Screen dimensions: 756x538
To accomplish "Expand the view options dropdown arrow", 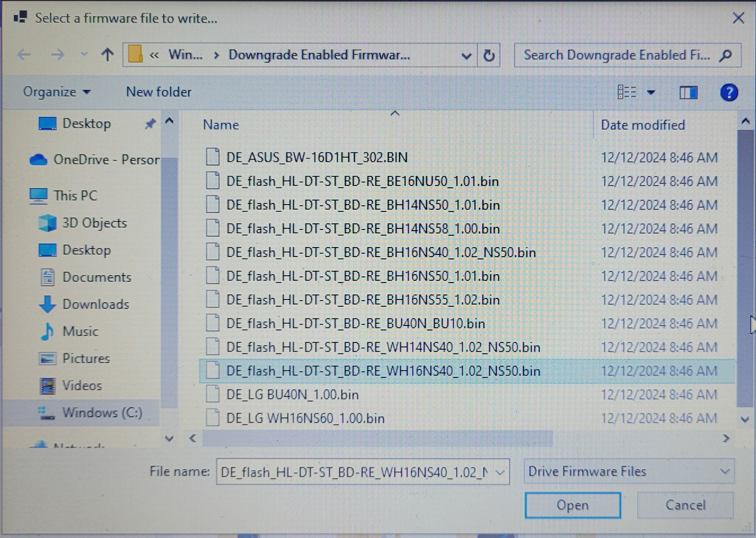I will pyautogui.click(x=651, y=93).
